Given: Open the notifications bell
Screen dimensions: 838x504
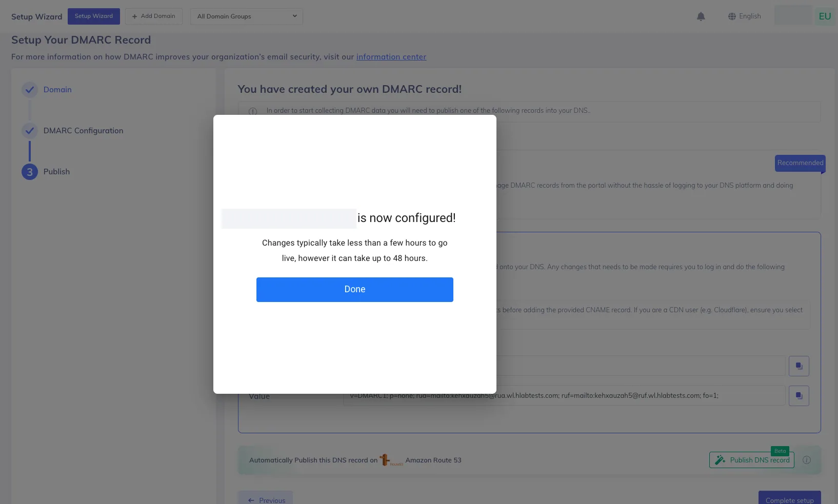Looking at the screenshot, I should 701,16.
